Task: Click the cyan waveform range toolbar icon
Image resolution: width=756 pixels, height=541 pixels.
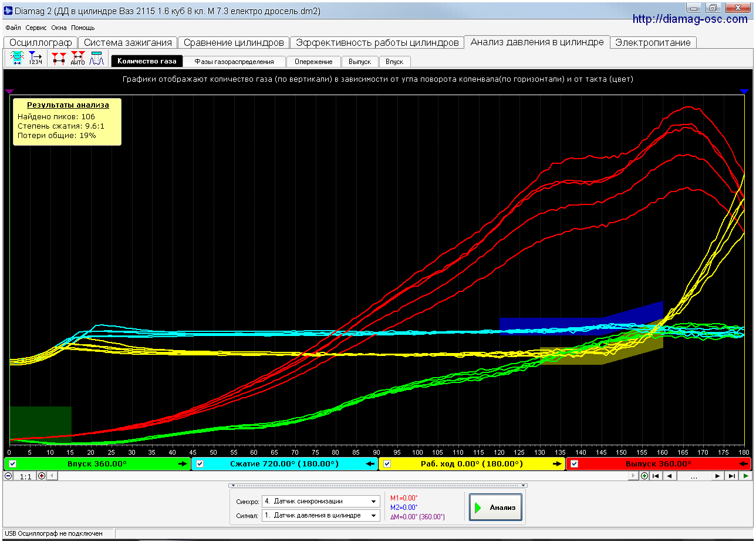Action: pos(17,58)
